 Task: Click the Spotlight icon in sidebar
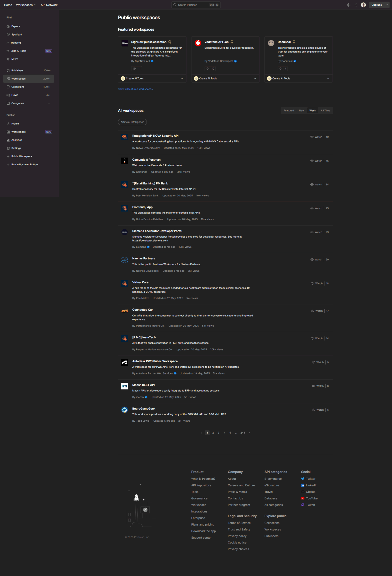click(x=8, y=34)
